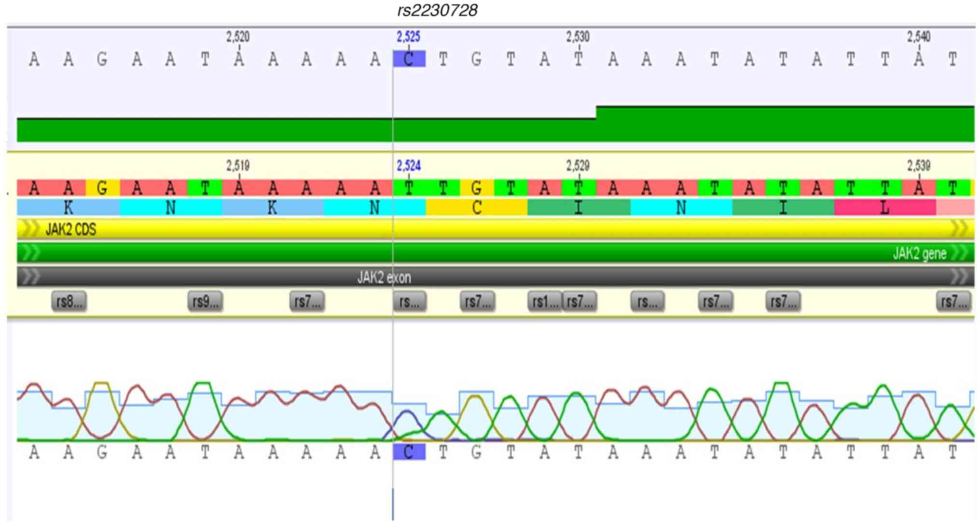Click the JAK2 exon annotation label
Screen dimensions: 980x524
tap(384, 277)
